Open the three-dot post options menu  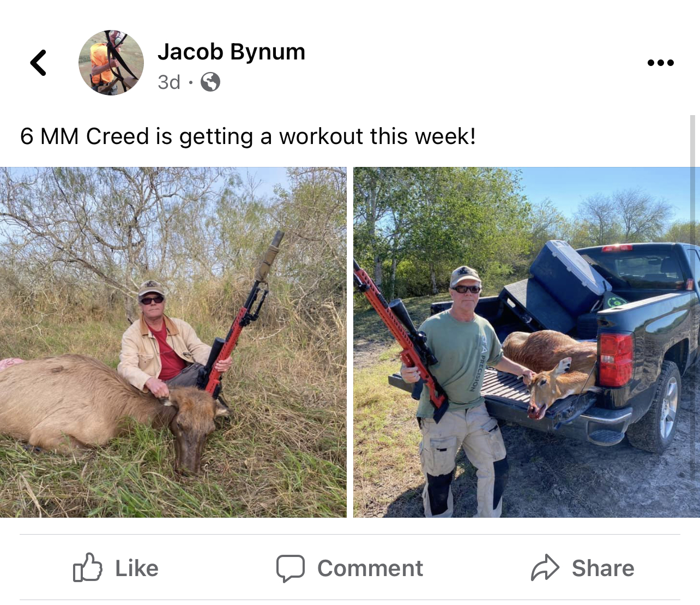tap(660, 63)
